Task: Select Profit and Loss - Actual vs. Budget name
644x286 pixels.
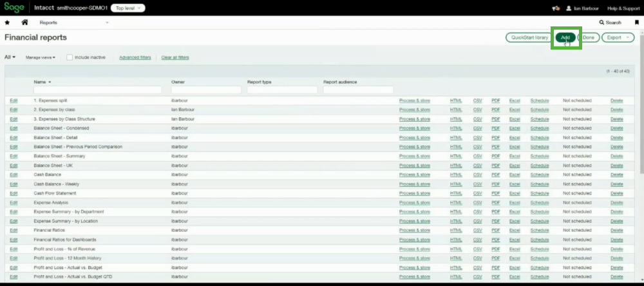Action: pyautogui.click(x=68, y=267)
